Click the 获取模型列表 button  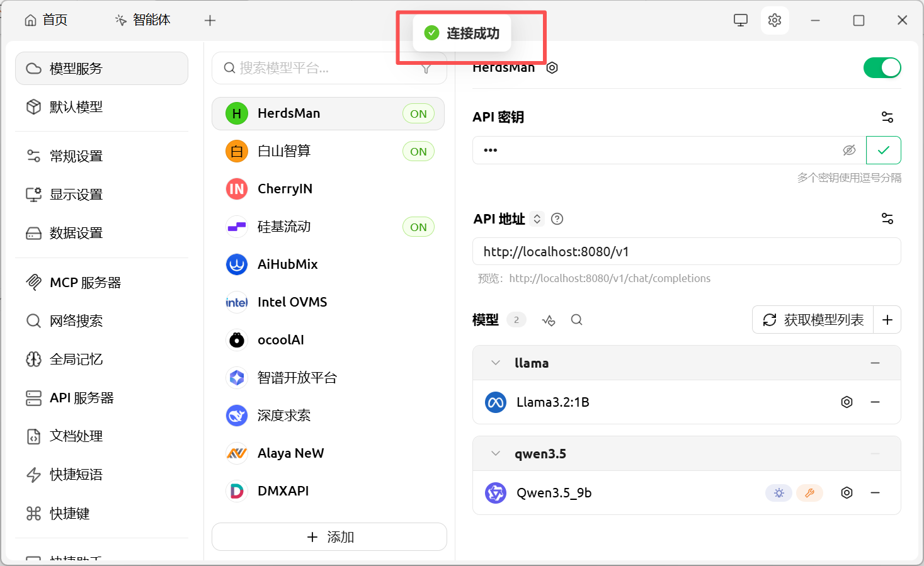813,320
